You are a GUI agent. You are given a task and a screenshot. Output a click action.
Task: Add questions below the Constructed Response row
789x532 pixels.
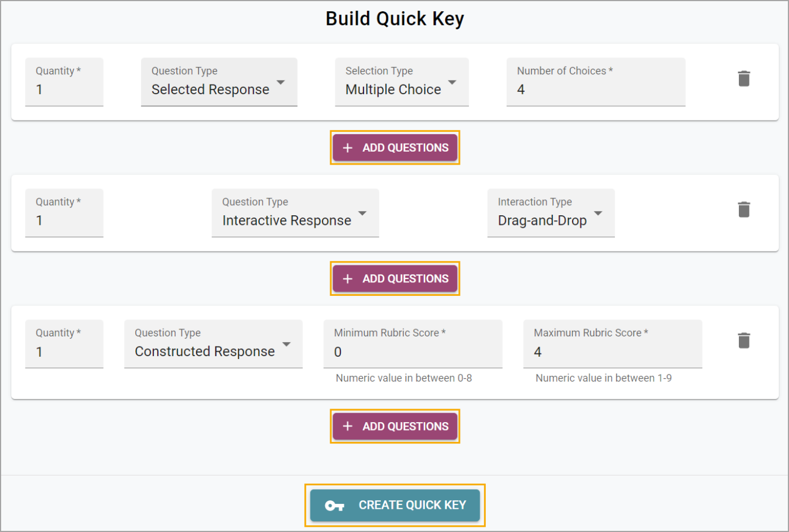[395, 427]
